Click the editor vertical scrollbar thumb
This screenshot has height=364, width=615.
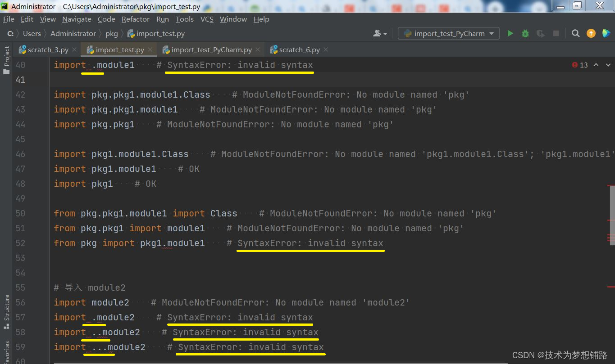pyautogui.click(x=612, y=215)
